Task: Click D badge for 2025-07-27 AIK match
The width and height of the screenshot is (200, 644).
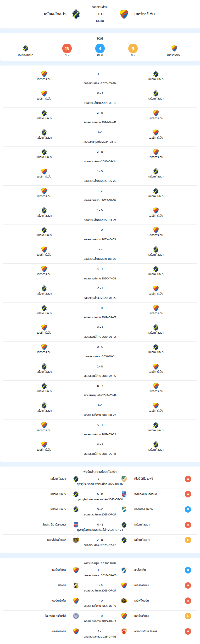Action: point(188,509)
